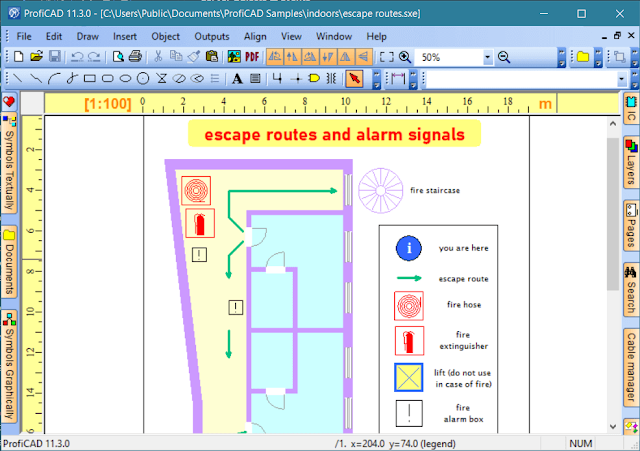This screenshot has height=451, width=640.
Task: Open the Pages panel tab
Action: (x=631, y=226)
